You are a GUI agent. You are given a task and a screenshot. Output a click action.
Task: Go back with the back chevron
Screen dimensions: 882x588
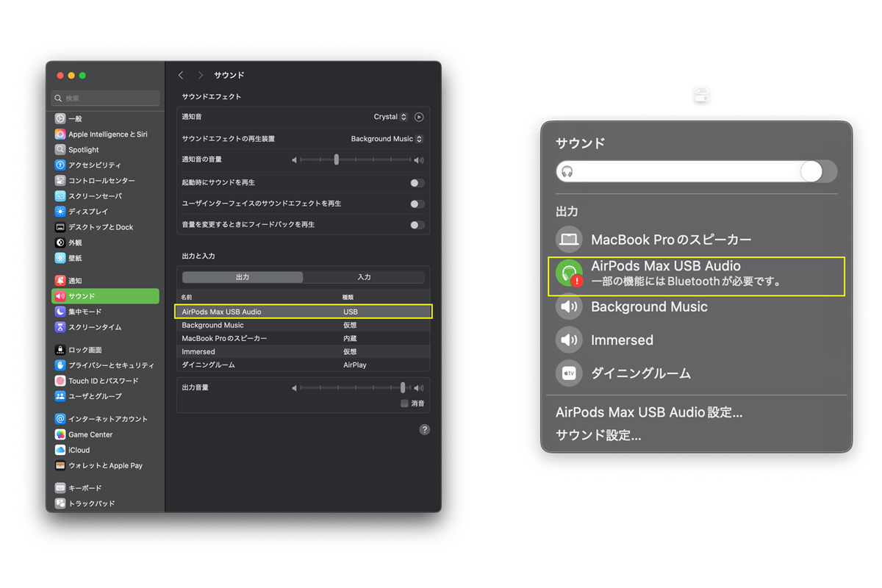coord(181,75)
